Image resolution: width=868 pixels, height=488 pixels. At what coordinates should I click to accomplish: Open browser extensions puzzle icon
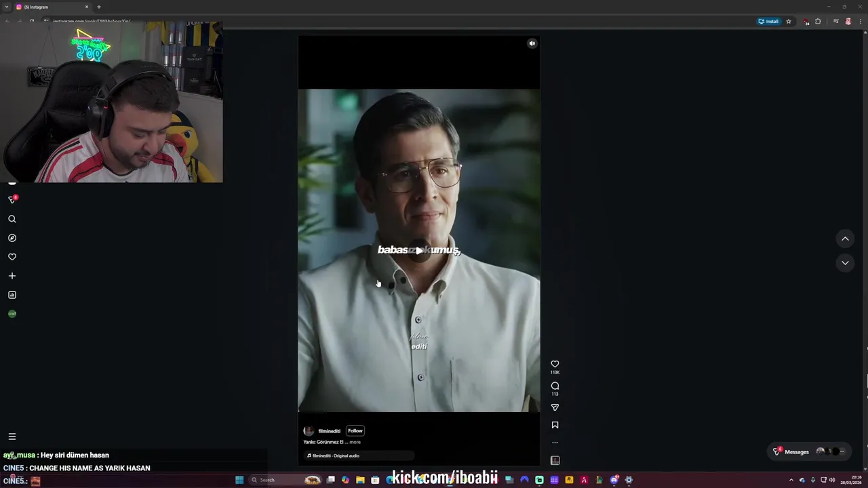coord(818,21)
